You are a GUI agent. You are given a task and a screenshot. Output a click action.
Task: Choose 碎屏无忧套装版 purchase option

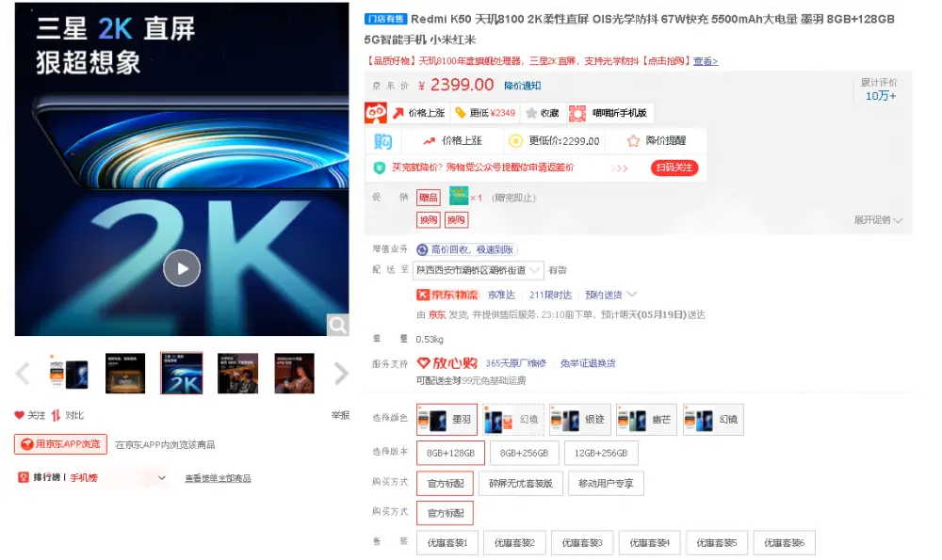click(x=521, y=483)
